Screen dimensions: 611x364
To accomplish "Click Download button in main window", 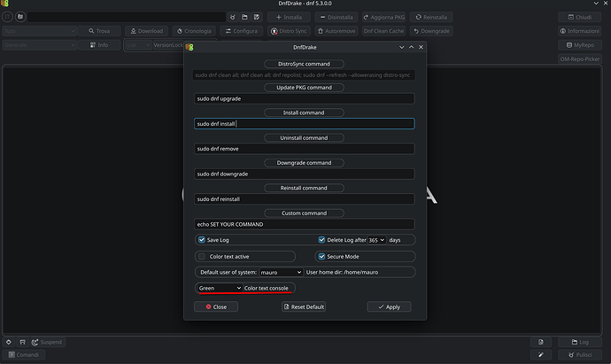I will click(x=146, y=31).
